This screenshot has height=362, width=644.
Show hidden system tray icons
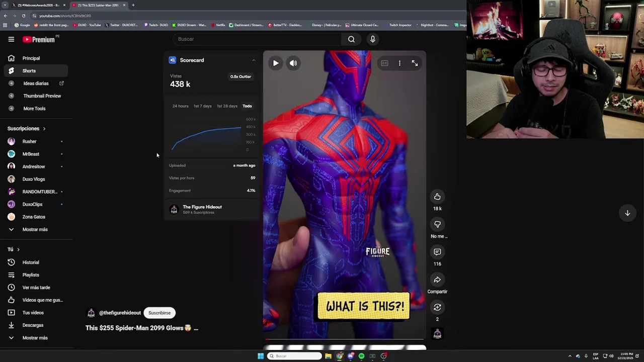tap(570, 356)
